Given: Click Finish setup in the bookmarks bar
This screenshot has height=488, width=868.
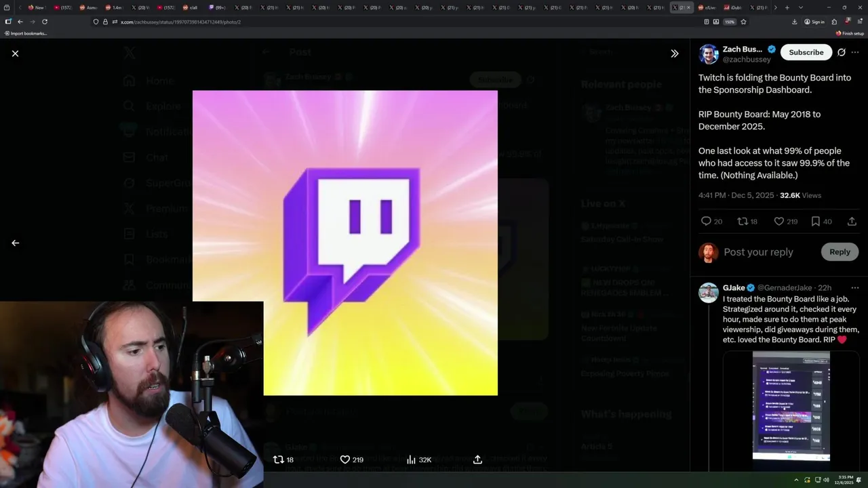Looking at the screenshot, I should 850,33.
